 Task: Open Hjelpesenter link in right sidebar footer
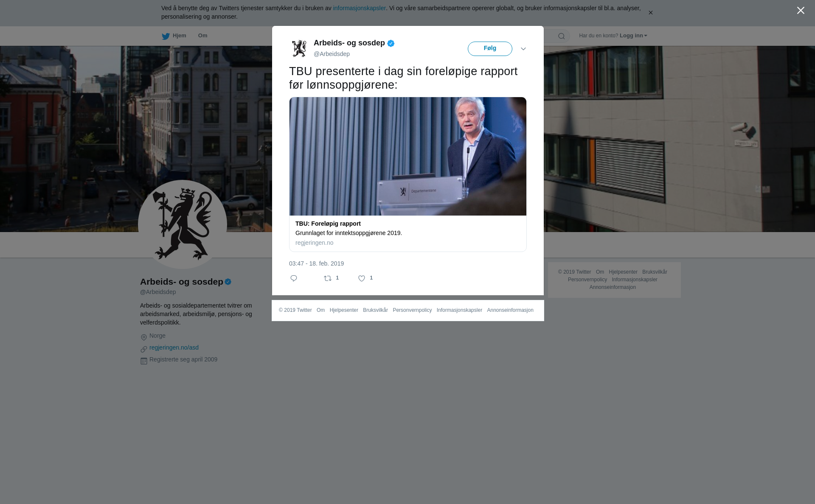623,272
